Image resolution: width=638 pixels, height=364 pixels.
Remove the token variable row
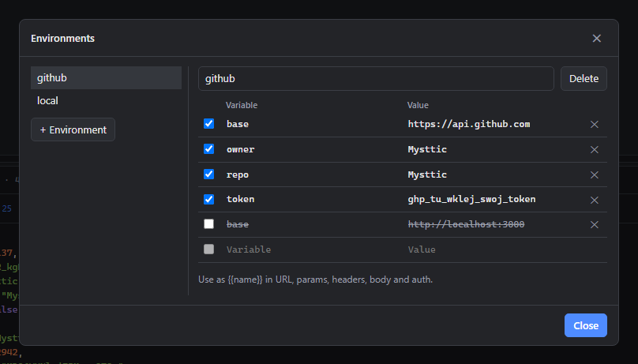click(x=594, y=200)
